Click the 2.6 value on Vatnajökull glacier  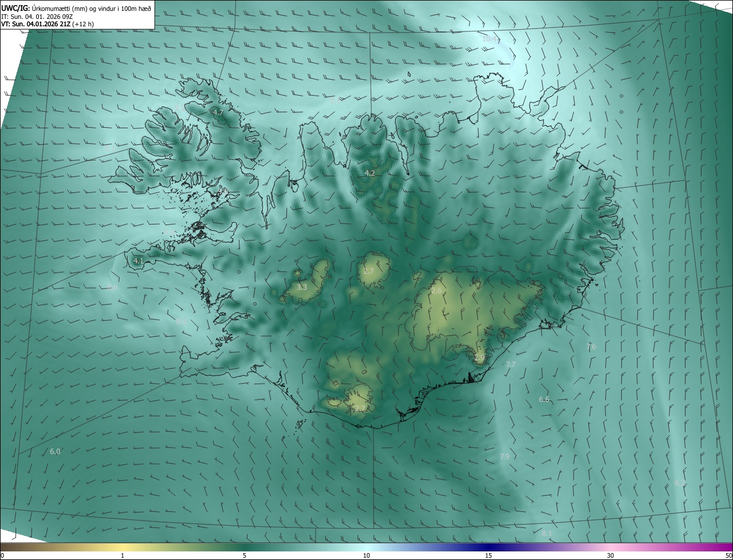(436, 291)
